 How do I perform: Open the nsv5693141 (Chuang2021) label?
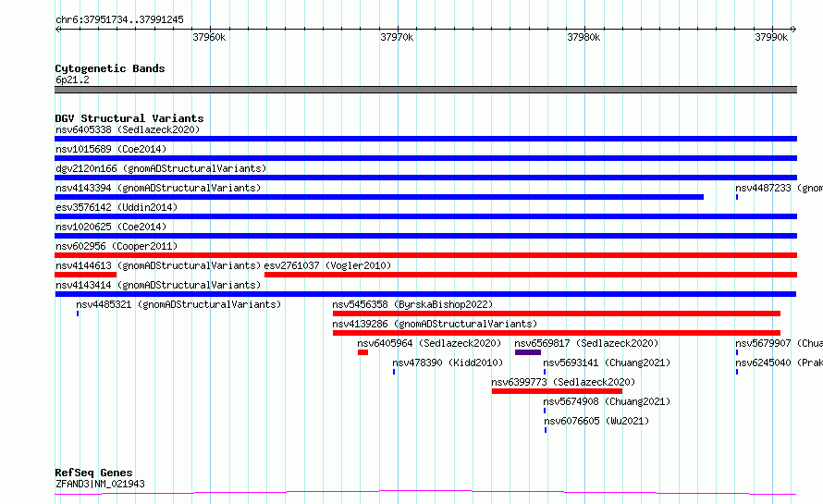[607, 363]
